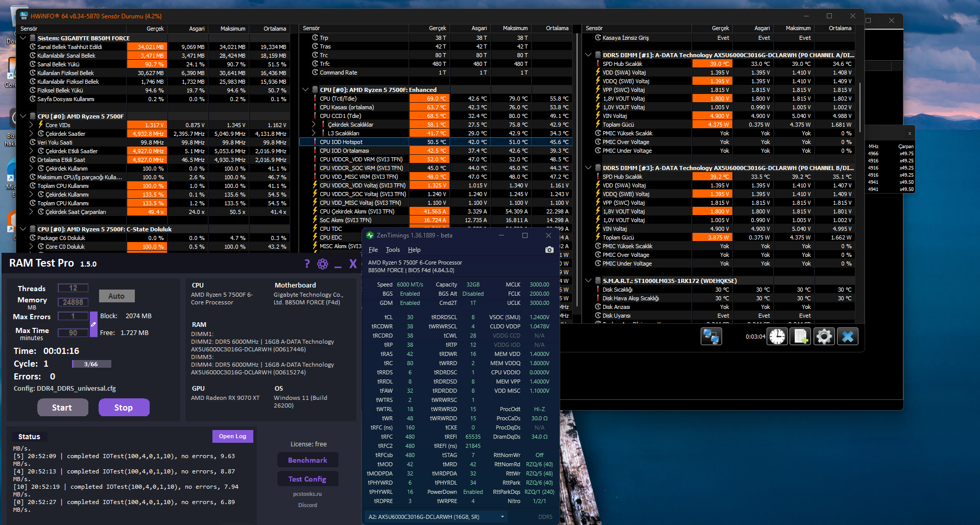Click the clock icon beside Command Rate
Image resolution: width=980 pixels, height=525 pixels.
pos(315,73)
